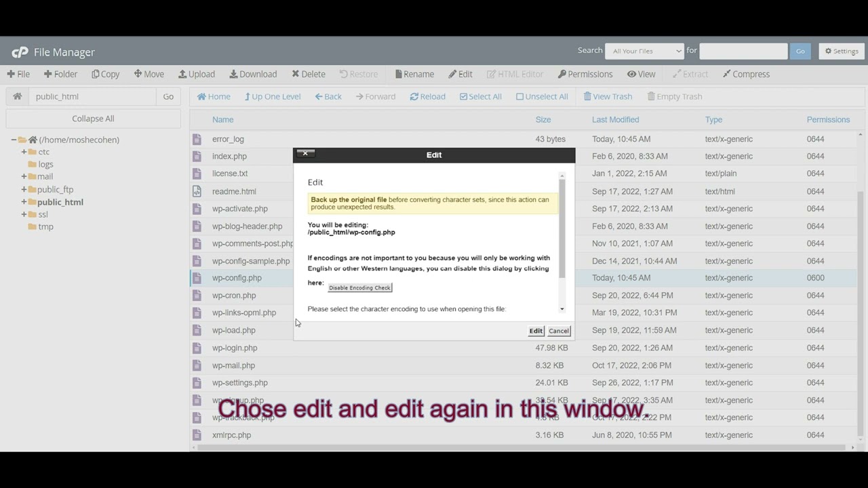Image resolution: width=868 pixels, height=488 pixels.
Task: Click Go button next to path field
Action: click(x=168, y=96)
